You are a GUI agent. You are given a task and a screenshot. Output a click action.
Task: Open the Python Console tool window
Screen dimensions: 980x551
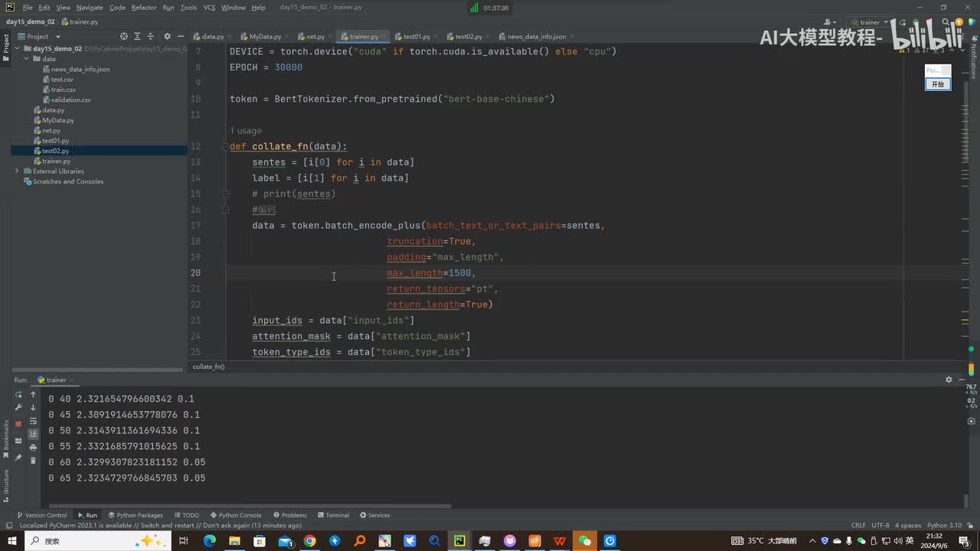coord(236,515)
